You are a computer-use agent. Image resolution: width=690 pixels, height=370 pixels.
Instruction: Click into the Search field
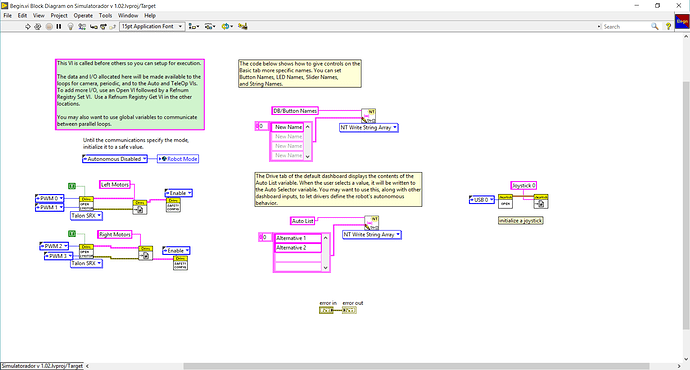(625, 26)
